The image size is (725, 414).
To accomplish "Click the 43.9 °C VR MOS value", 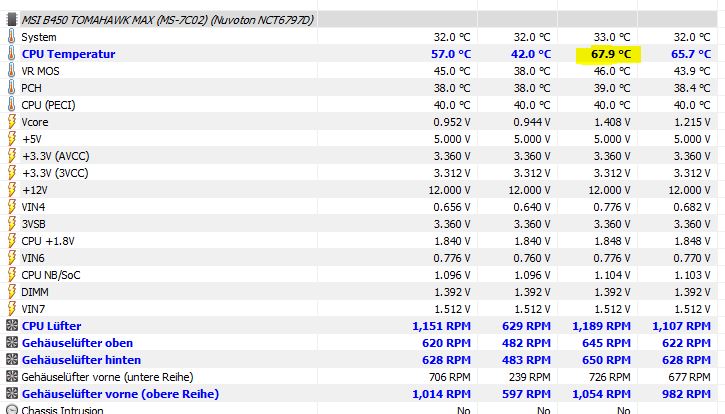I will click(692, 71).
